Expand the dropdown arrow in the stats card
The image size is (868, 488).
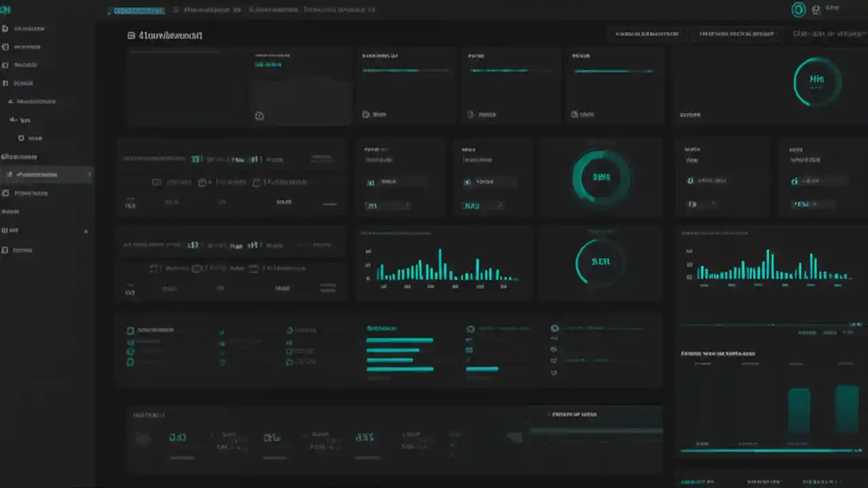[407, 205]
